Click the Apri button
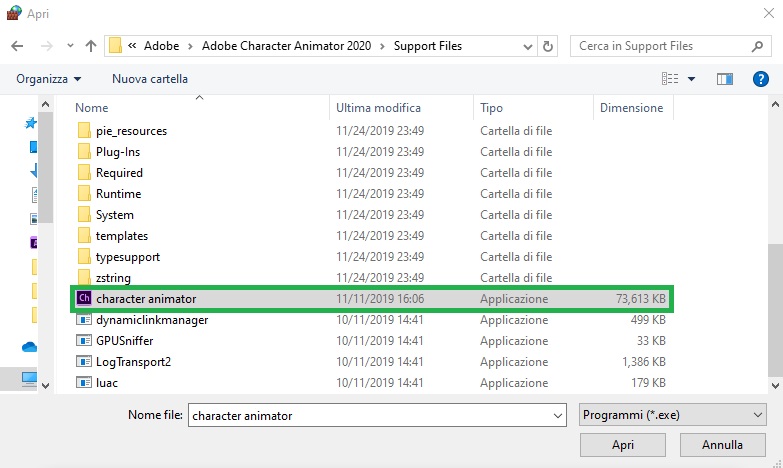 623,445
